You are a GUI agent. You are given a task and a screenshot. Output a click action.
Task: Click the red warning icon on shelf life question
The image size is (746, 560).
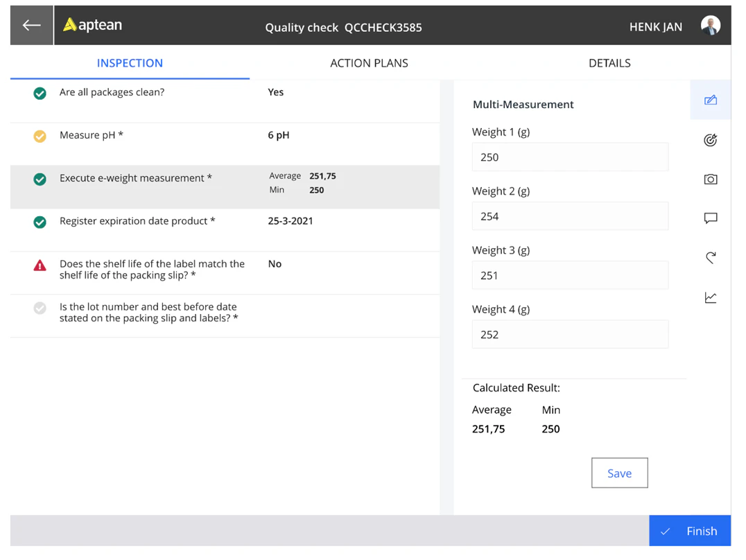[40, 265]
